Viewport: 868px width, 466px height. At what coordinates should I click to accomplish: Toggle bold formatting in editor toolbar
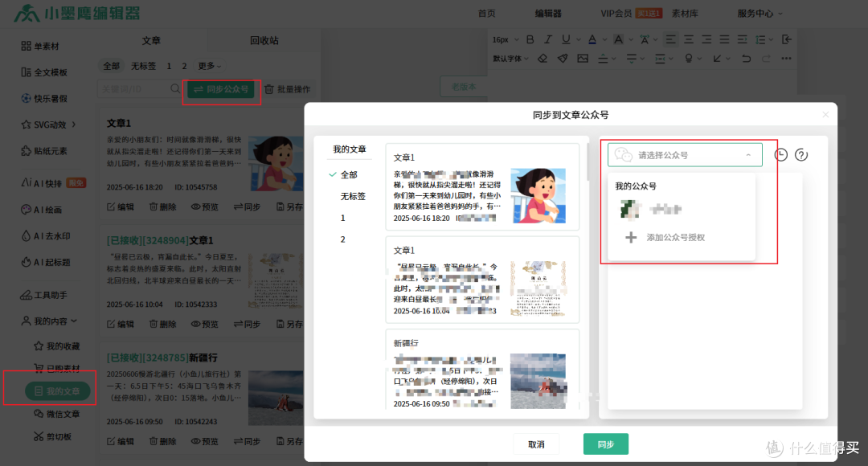pos(530,39)
